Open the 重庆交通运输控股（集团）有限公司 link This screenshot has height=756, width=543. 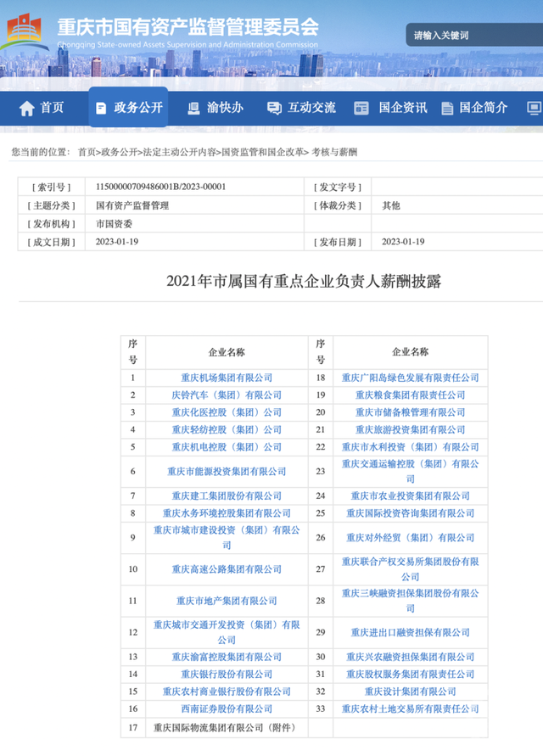pos(411,472)
